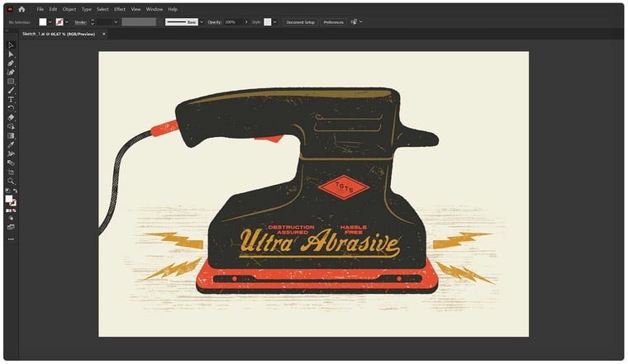The height and width of the screenshot is (364, 628).
Task: Select the Eyedropper tool
Action: [11, 144]
